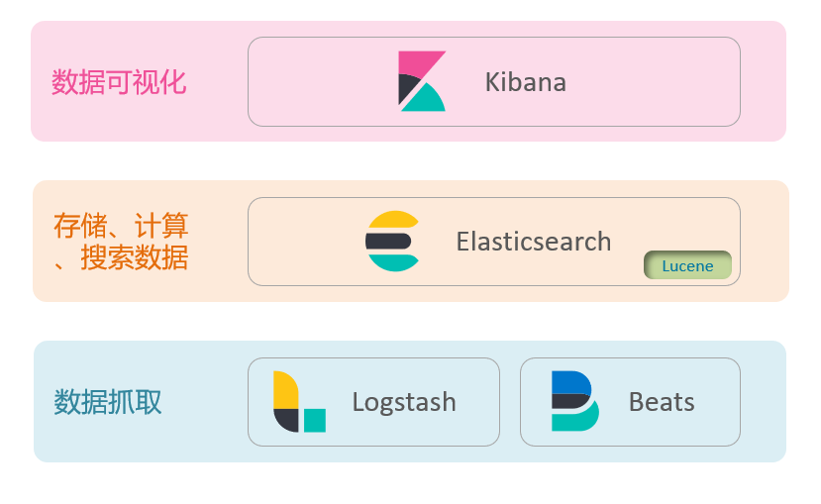This screenshot has width=821, height=504.
Task: Click the yellow top of Elasticsearch logo
Action: click(396, 221)
